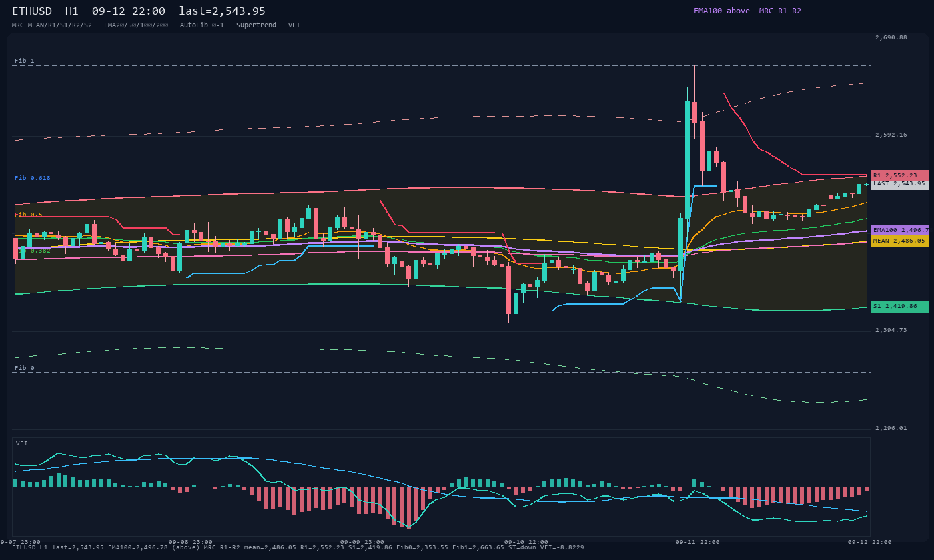The image size is (934, 560).
Task: Click the 'Fib 1' level label
Action: coord(25,61)
